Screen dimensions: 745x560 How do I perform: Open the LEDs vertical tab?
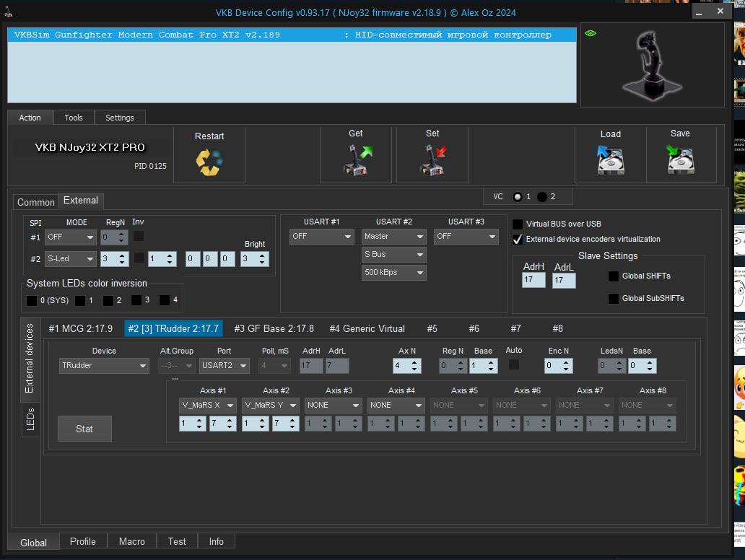coord(30,419)
